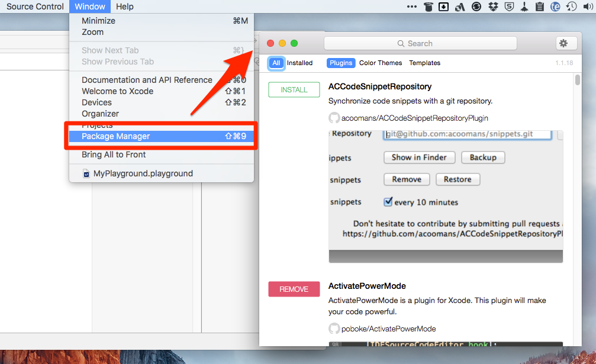This screenshot has width=596, height=364.
Task: Click the GitHub icon next to poboke repository
Action: click(334, 328)
